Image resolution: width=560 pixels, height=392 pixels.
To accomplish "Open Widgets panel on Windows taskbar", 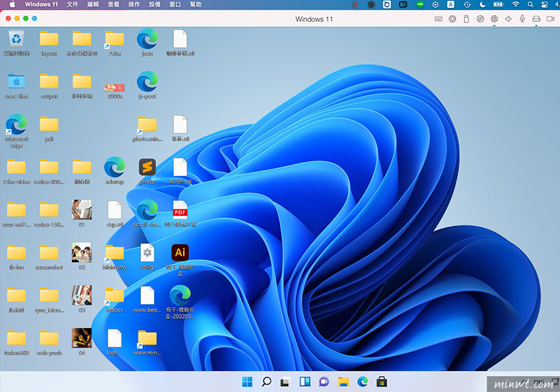I will (x=305, y=382).
